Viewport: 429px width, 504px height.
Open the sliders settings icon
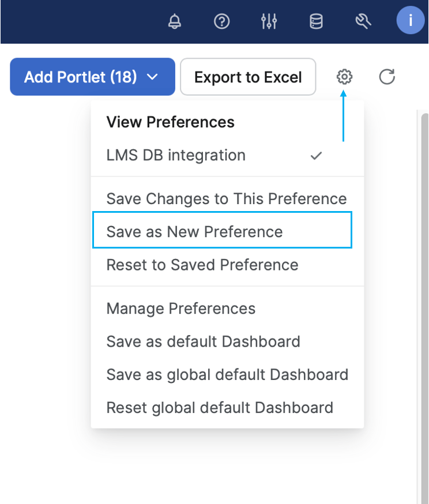pyautogui.click(x=269, y=22)
